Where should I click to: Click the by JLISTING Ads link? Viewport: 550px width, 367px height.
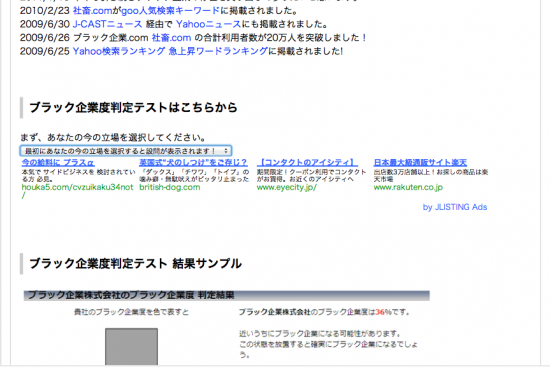click(455, 207)
